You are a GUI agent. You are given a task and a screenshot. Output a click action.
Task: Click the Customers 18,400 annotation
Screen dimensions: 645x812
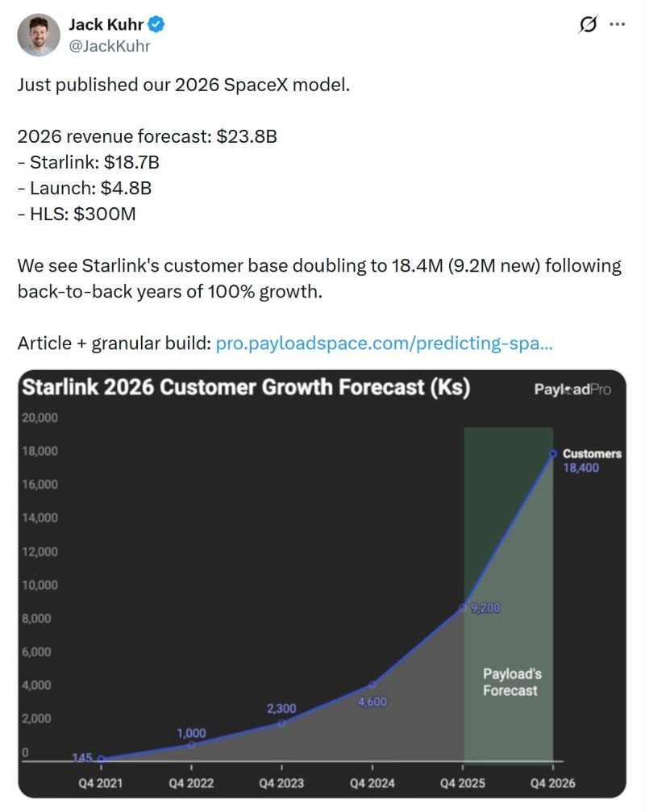(x=591, y=460)
